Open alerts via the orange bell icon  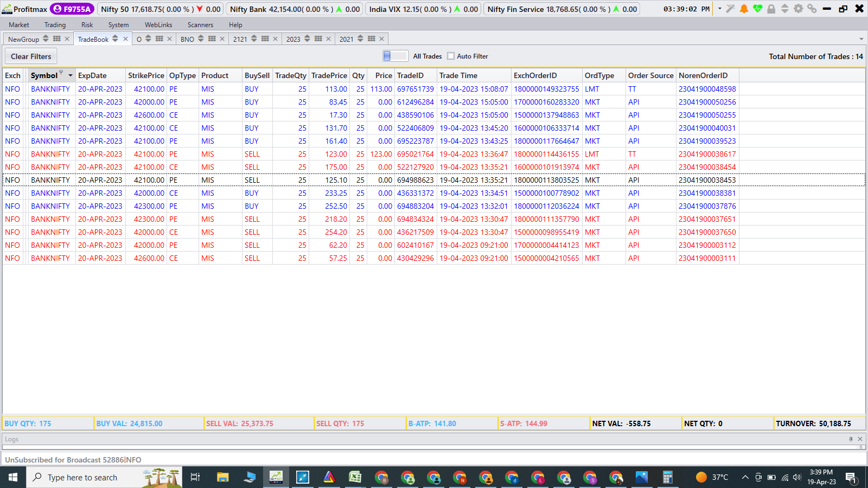[x=744, y=9]
